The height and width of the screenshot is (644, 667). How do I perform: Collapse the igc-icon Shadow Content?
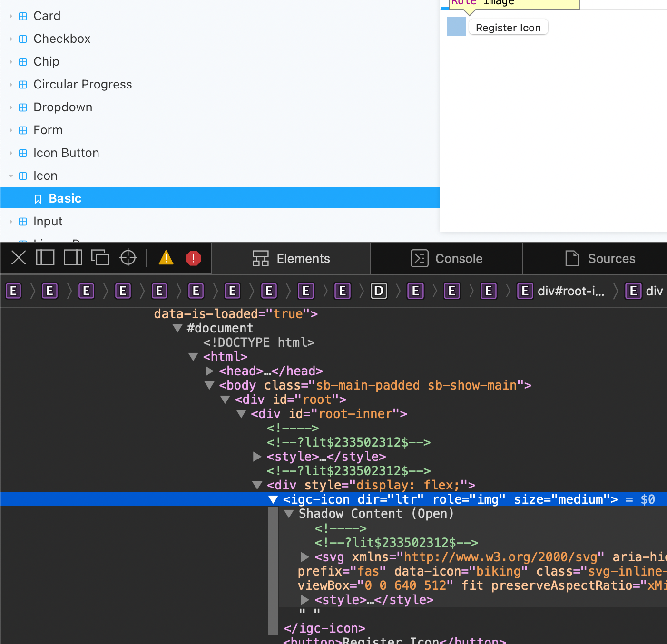coord(289,514)
